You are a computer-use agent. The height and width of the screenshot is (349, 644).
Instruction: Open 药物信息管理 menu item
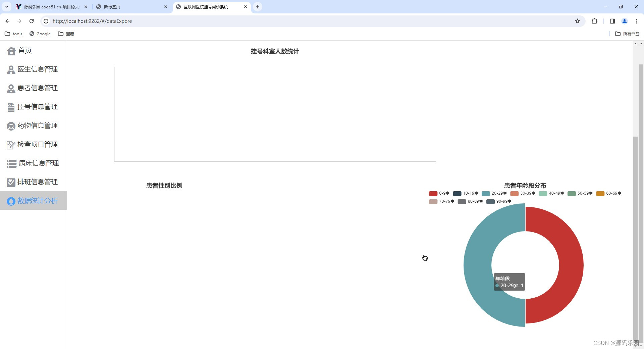[33, 126]
